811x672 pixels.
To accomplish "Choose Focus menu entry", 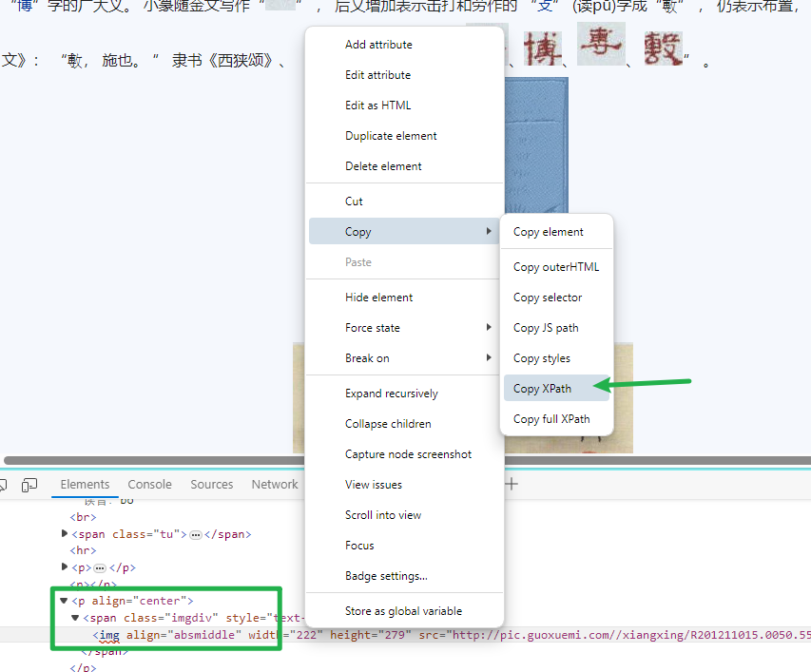I will [404, 546].
